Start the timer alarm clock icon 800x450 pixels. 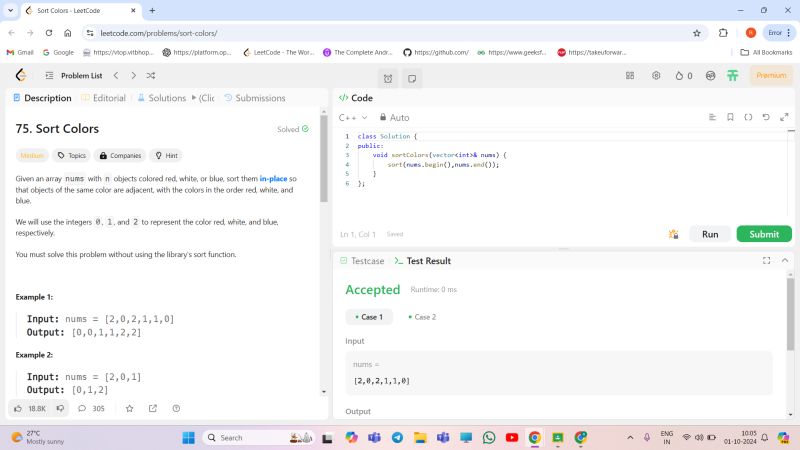[x=388, y=79]
